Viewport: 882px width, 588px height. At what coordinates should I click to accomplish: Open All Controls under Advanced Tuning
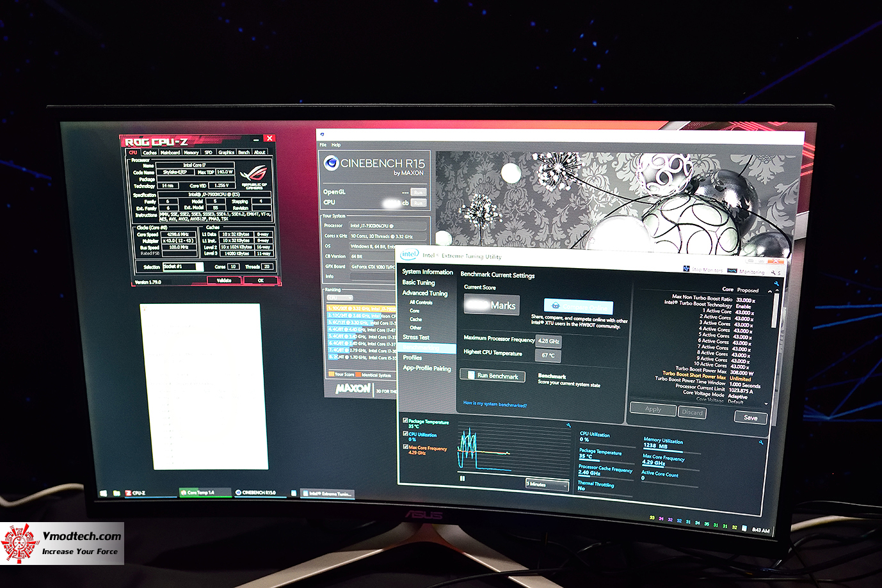(x=421, y=302)
